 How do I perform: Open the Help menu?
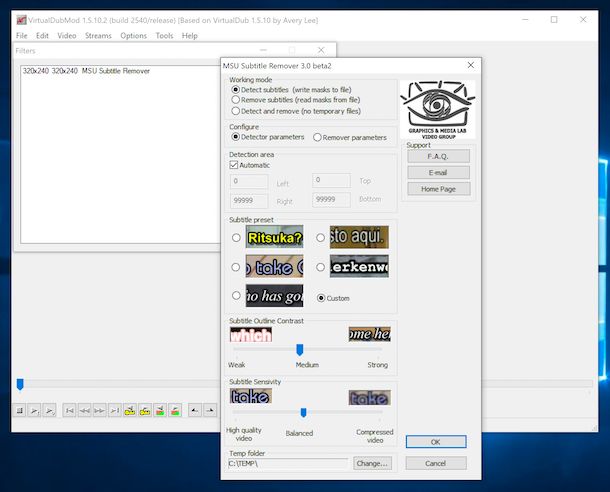pos(190,36)
